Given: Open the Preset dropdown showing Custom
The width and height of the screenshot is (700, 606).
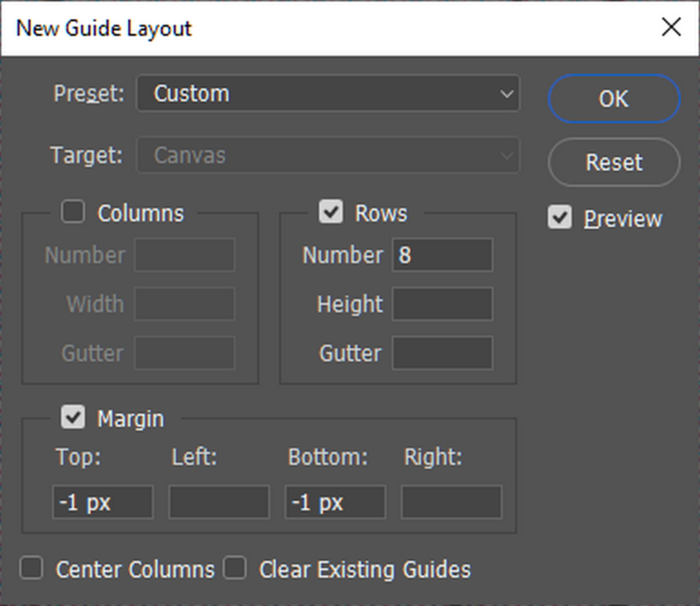Looking at the screenshot, I should [327, 94].
